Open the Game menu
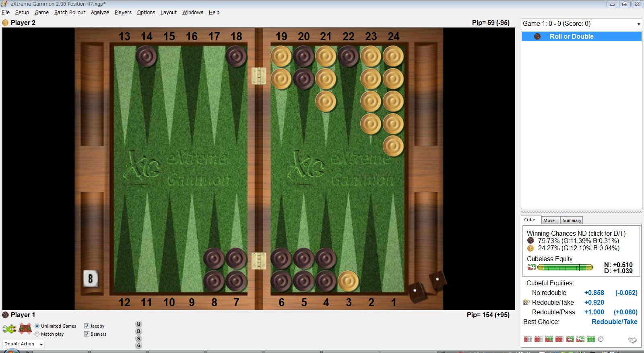The height and width of the screenshot is (353, 644). (x=41, y=12)
